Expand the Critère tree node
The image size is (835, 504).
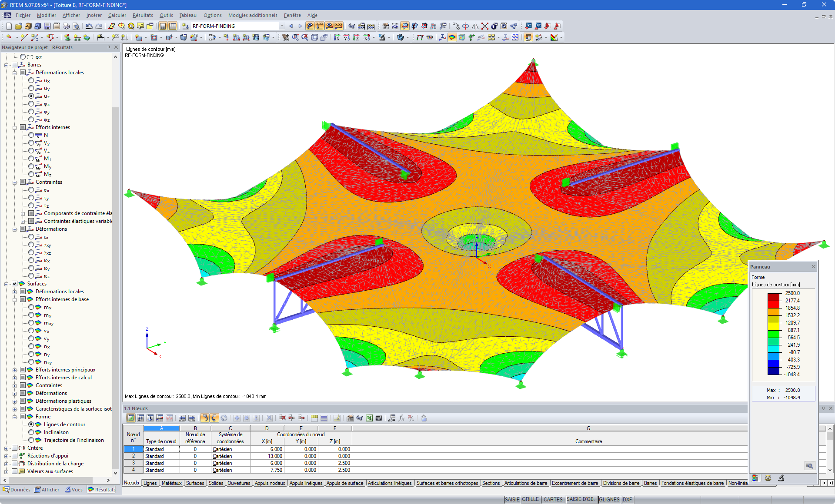[6, 448]
